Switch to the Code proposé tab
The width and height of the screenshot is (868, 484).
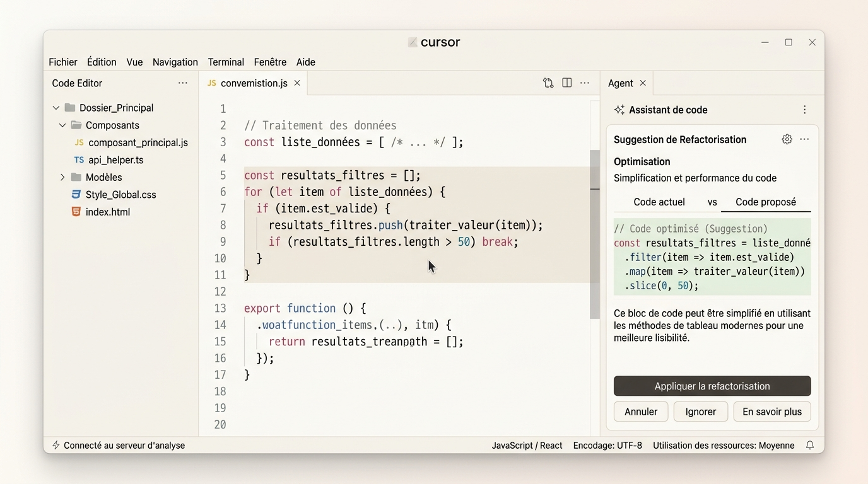click(x=766, y=202)
